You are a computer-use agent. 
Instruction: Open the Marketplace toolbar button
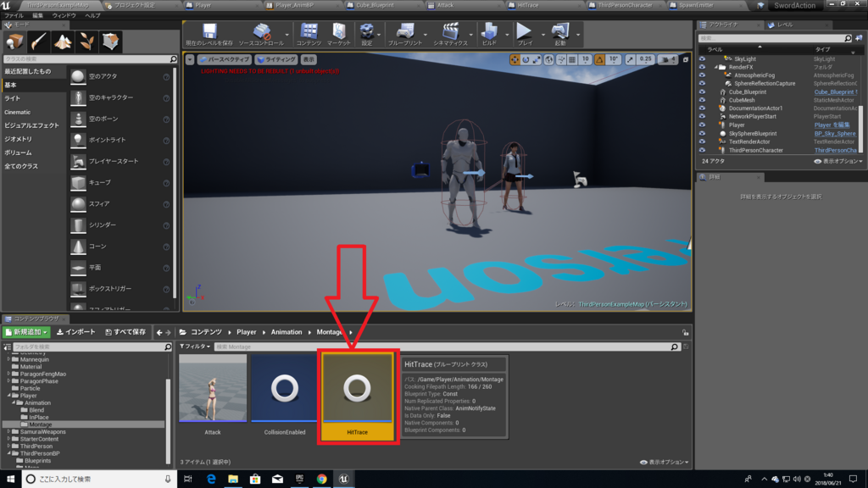click(x=339, y=34)
